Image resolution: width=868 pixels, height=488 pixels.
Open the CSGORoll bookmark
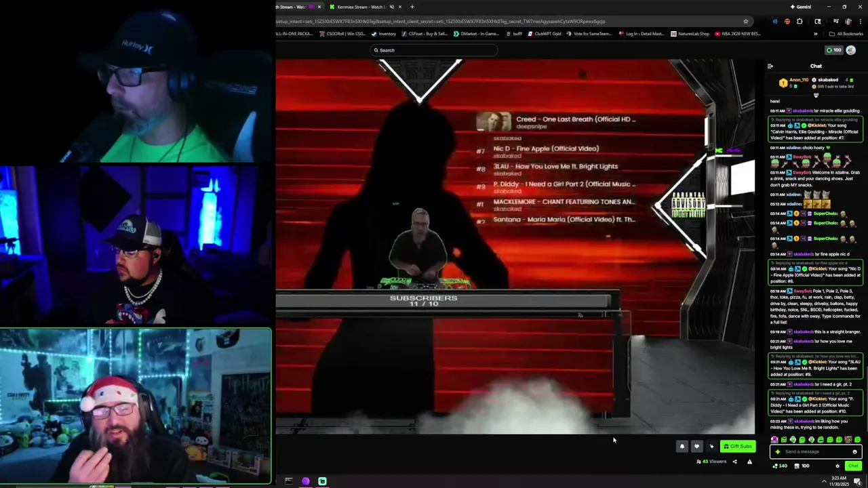pos(343,34)
